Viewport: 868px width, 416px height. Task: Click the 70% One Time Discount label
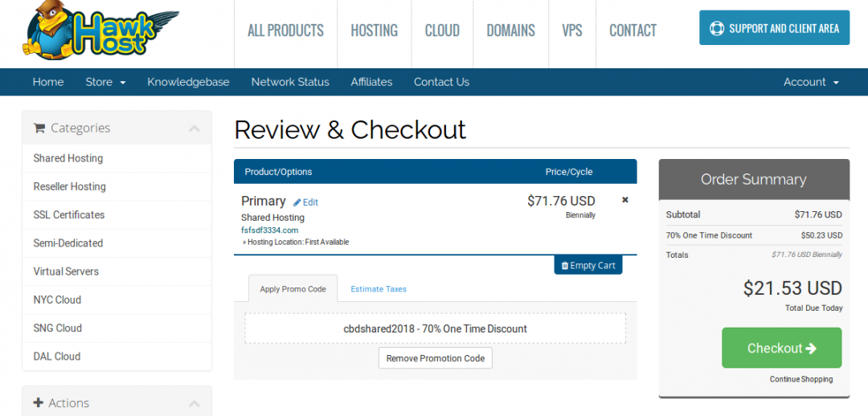[709, 235]
